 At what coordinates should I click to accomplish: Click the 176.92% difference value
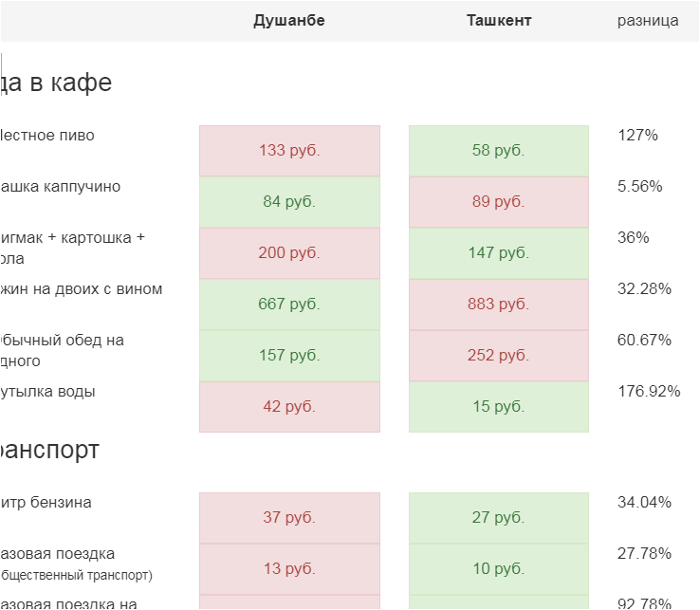point(649,392)
